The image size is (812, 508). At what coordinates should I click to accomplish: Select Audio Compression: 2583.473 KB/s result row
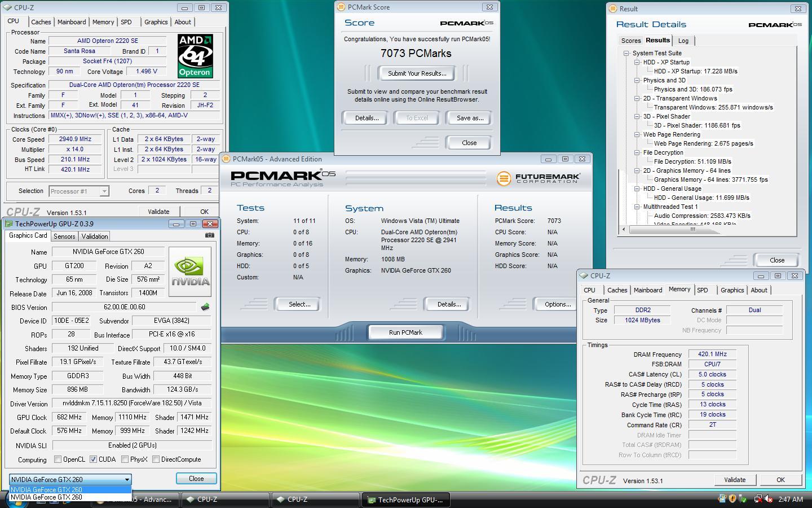(702, 216)
